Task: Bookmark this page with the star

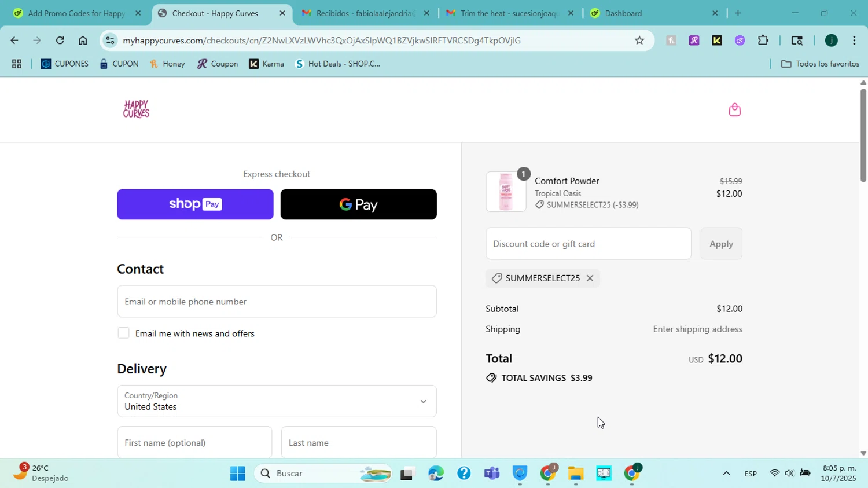Action: 639,41
